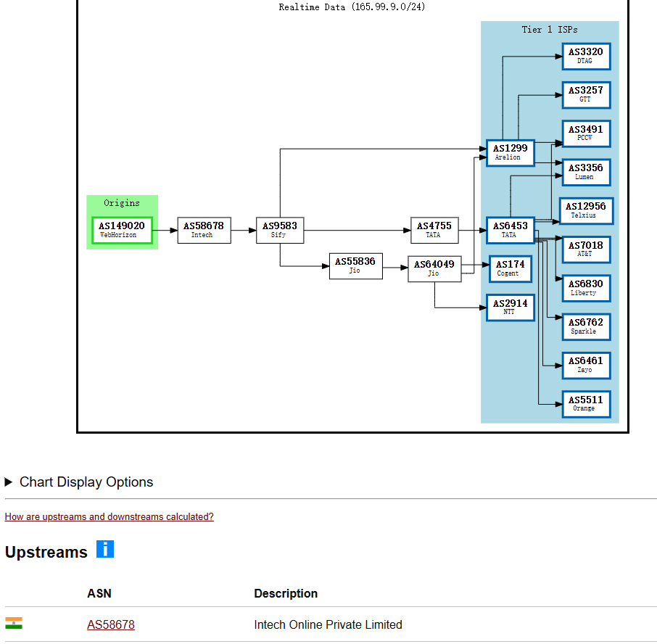The height and width of the screenshot is (644, 657).
Task: Click the blue info icon beside Upstreams
Action: (x=105, y=549)
